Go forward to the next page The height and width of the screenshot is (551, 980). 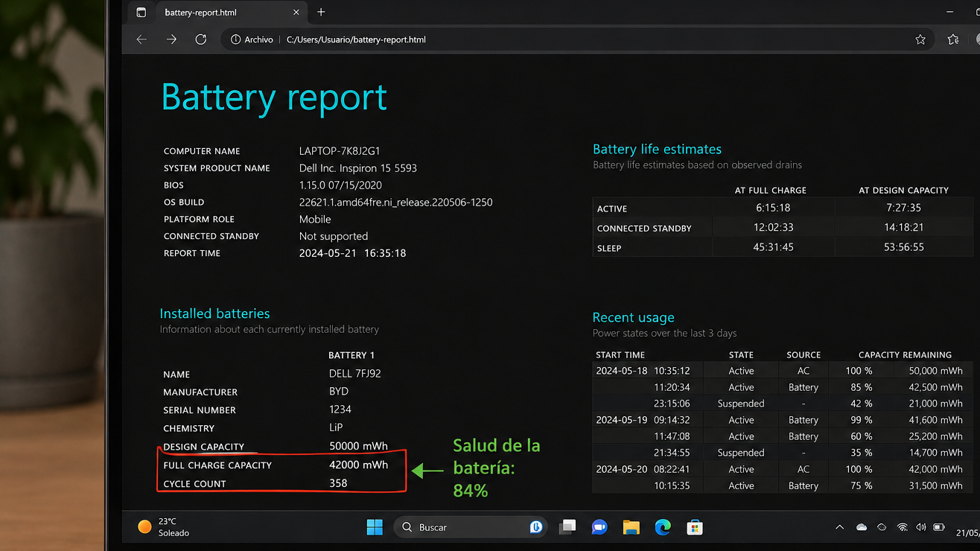[171, 39]
